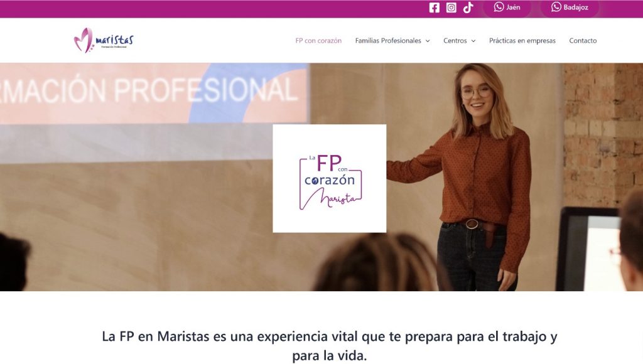
Task: Open Prácticas en empresas page
Action: [x=522, y=41]
